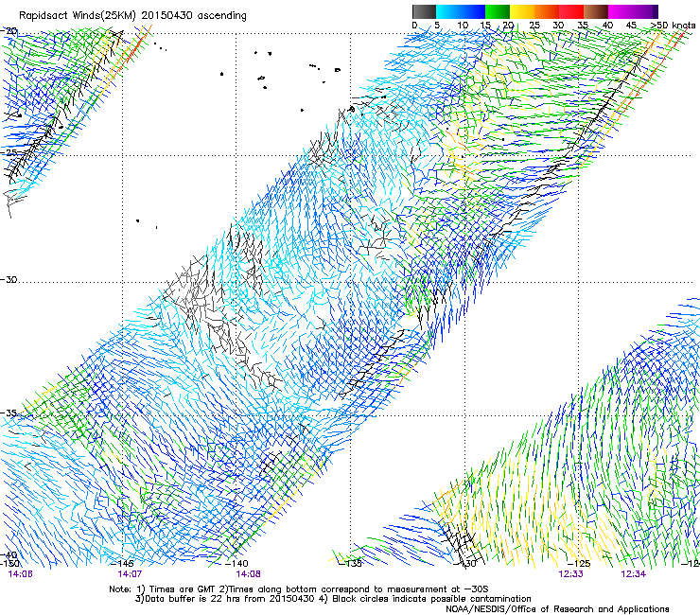Click the -135 longitude axis label

pyautogui.click(x=350, y=564)
